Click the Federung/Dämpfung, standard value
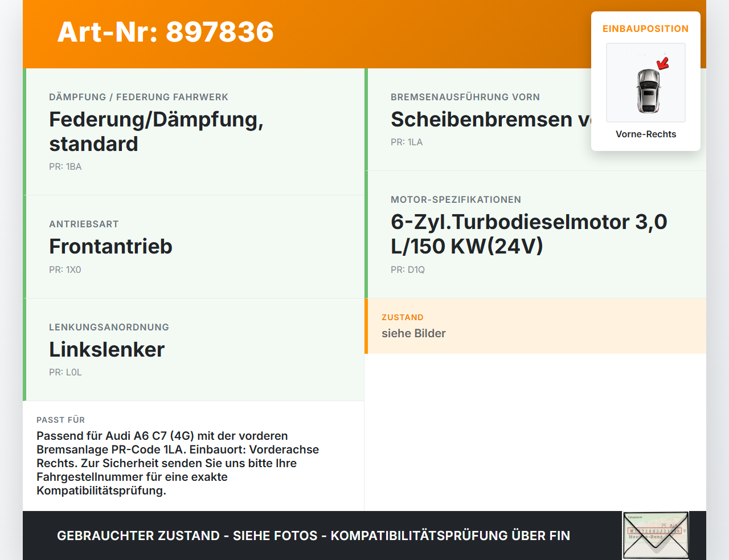The height and width of the screenshot is (560, 729). 157,132
